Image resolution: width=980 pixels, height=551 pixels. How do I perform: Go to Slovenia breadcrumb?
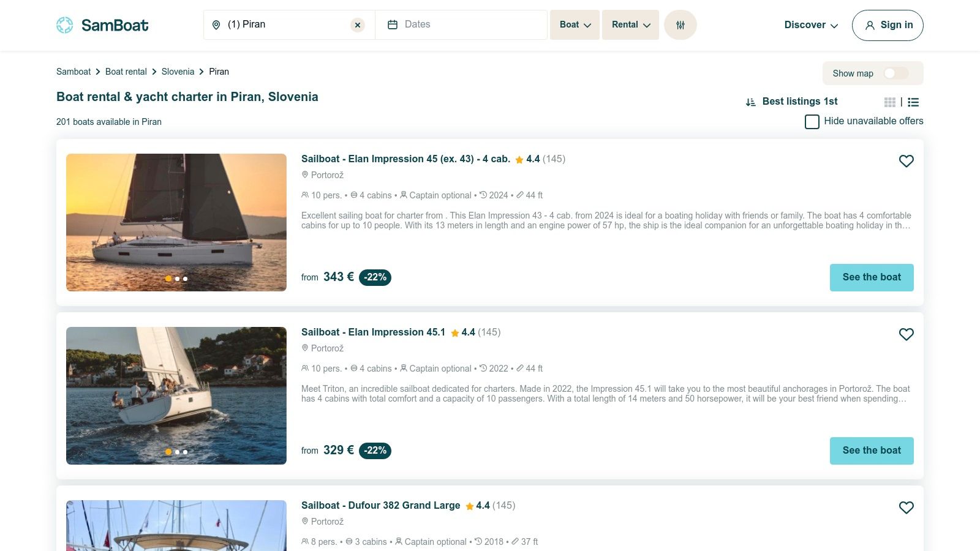click(178, 72)
